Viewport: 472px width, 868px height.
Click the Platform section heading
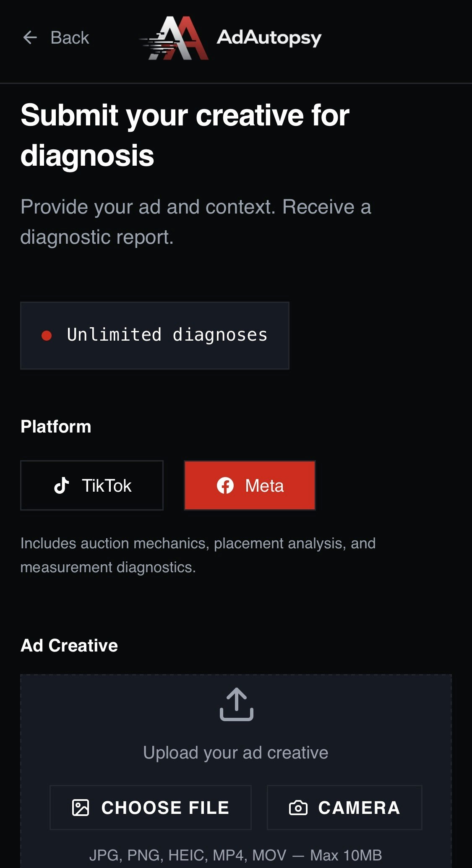point(56,426)
